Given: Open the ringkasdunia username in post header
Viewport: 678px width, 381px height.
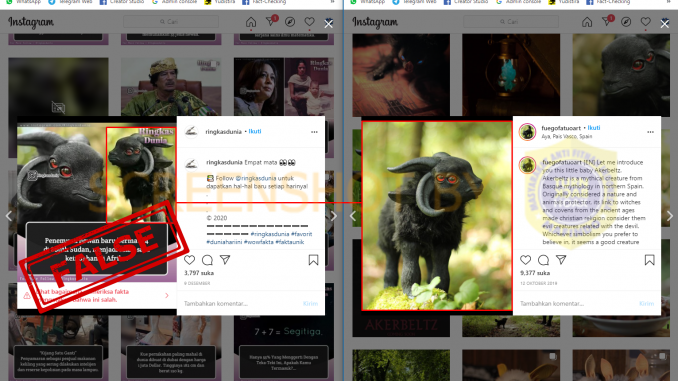Looking at the screenshot, I should [x=224, y=131].
